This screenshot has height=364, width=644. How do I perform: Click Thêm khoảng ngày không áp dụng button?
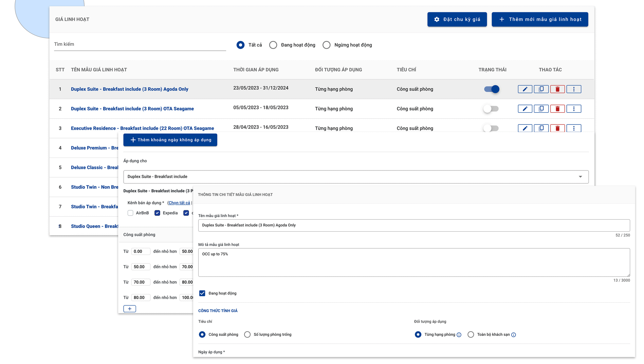point(170,140)
